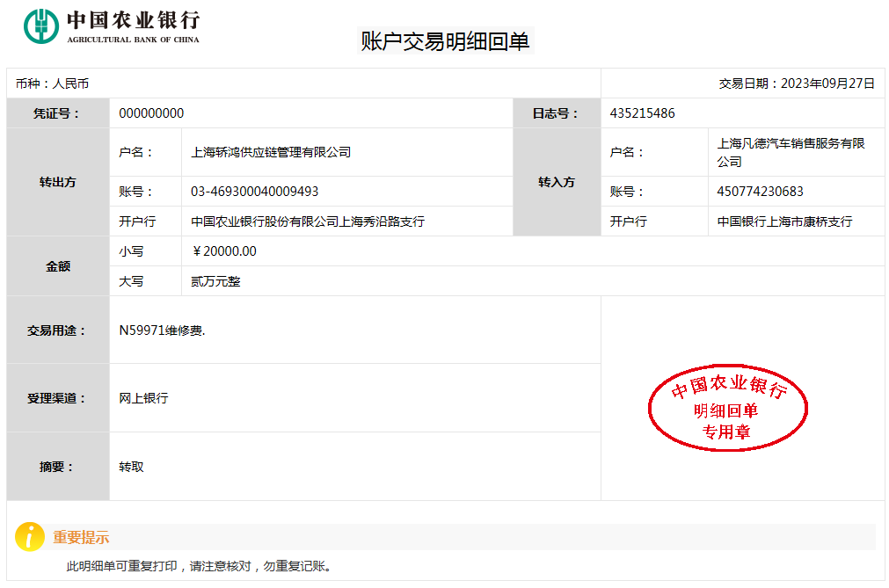
Task: Click the 账户交易明细回单 title
Action: coord(446,41)
